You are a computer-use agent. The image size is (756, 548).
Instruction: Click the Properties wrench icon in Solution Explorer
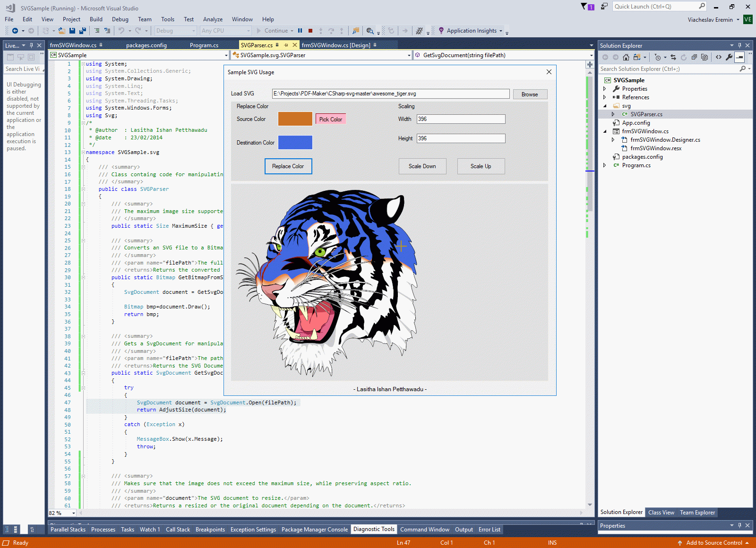pos(729,57)
